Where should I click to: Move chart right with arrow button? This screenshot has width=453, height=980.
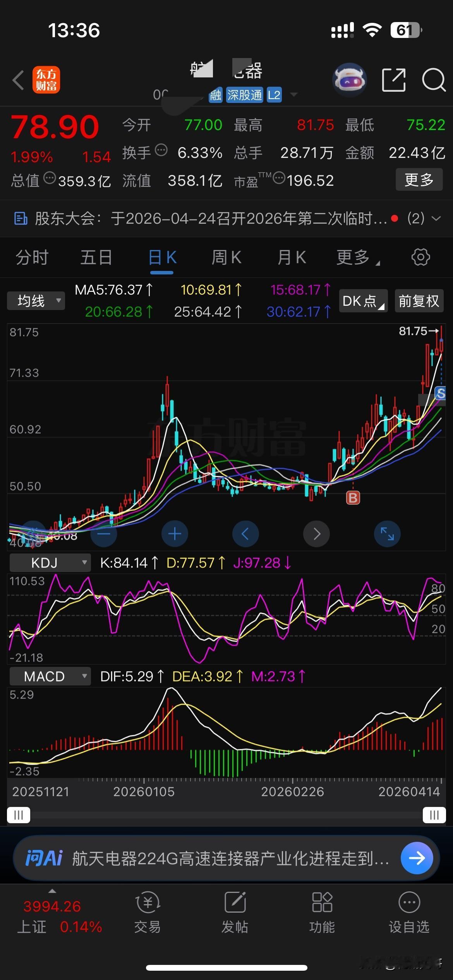pyautogui.click(x=316, y=534)
